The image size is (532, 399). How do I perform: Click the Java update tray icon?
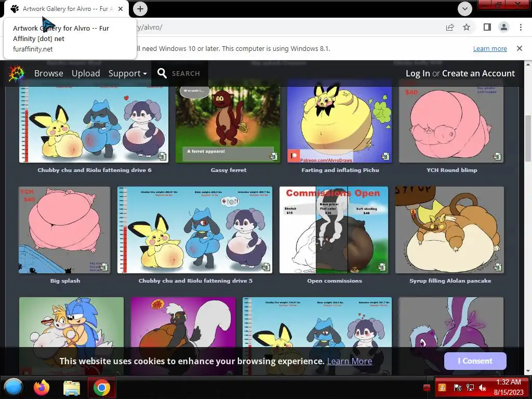click(x=442, y=388)
